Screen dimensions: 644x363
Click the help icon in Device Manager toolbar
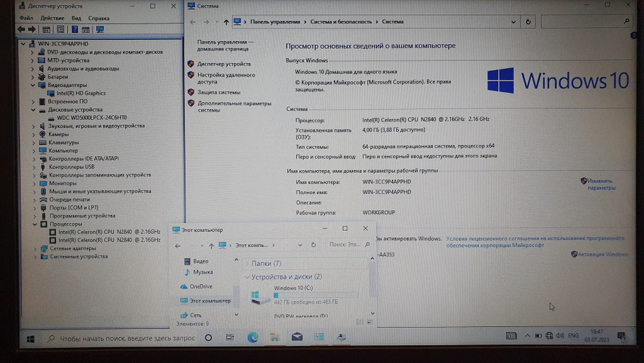pos(75,29)
